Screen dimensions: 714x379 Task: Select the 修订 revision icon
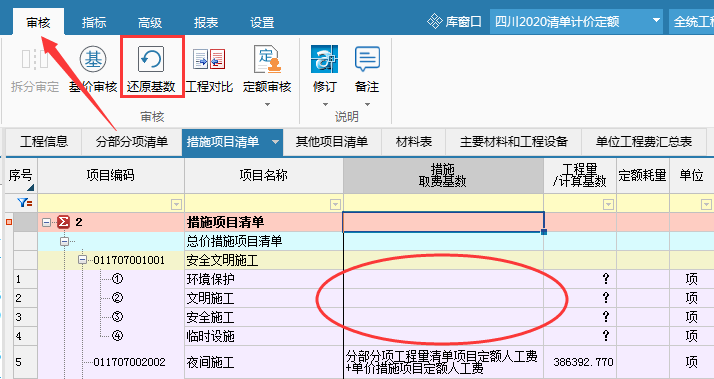coord(324,60)
